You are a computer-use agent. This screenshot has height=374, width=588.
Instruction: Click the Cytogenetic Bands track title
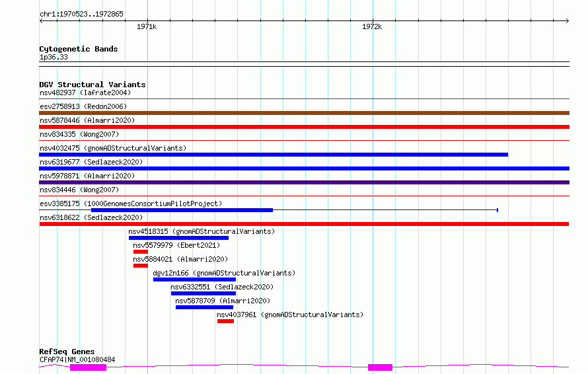pyautogui.click(x=79, y=49)
